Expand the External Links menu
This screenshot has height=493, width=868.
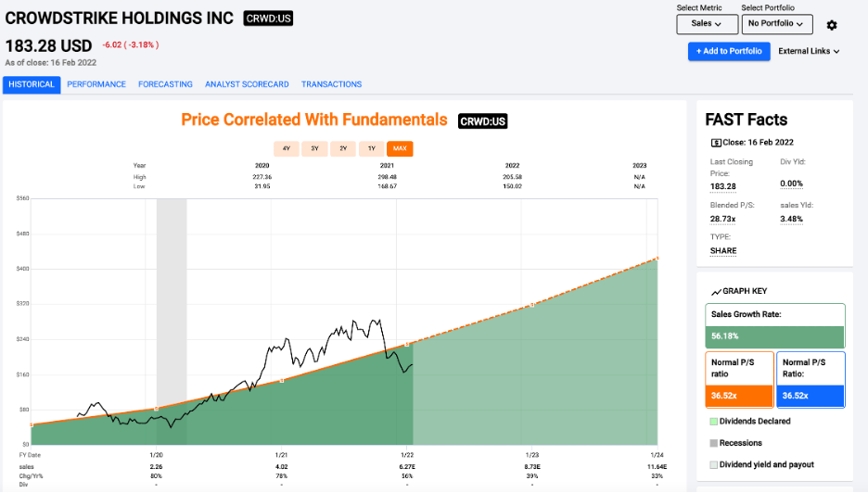(x=809, y=52)
